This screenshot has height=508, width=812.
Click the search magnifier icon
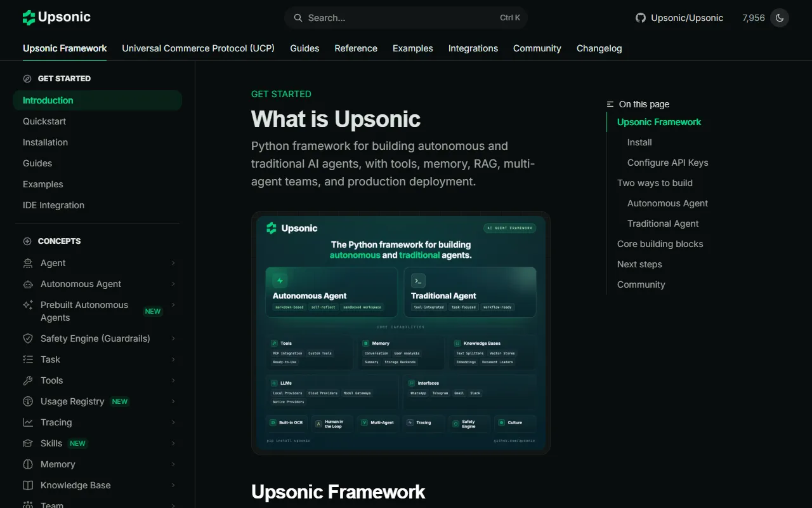click(298, 18)
